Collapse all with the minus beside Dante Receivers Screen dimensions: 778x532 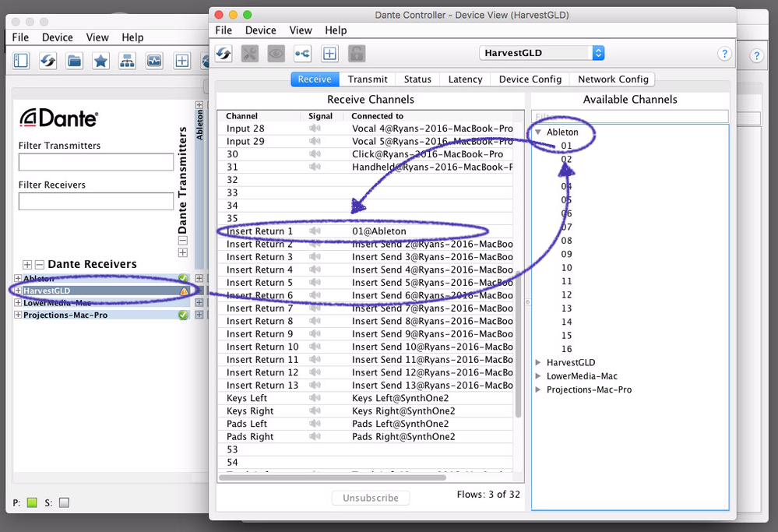pos(40,265)
